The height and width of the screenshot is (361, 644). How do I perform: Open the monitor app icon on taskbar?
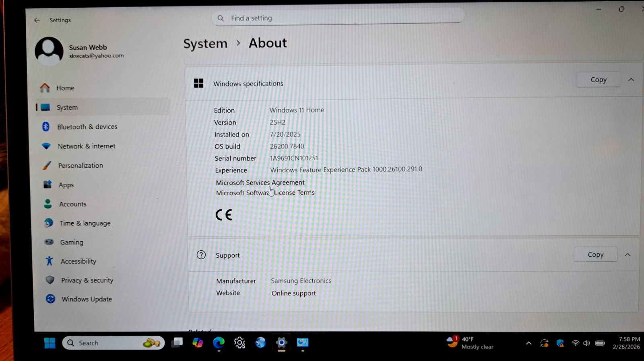coord(302,343)
